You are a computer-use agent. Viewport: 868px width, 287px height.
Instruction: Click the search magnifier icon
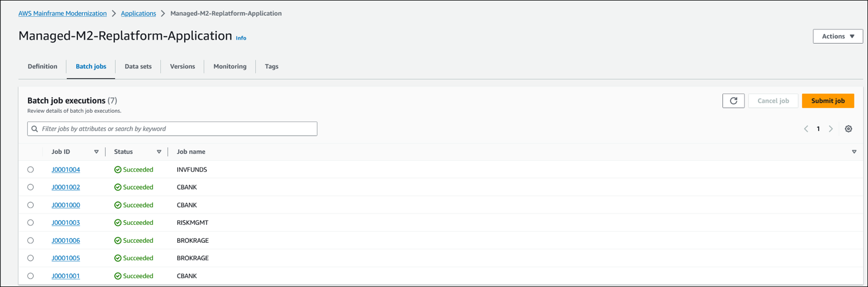[x=35, y=129]
